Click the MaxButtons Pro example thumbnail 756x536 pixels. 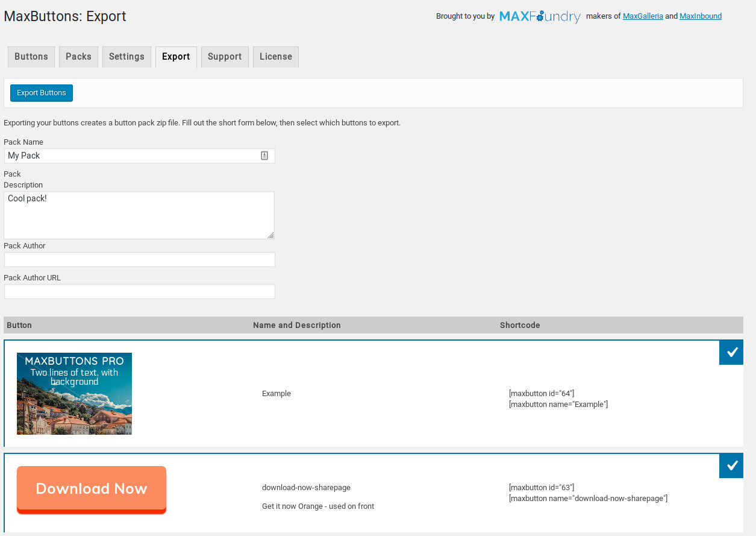click(74, 394)
